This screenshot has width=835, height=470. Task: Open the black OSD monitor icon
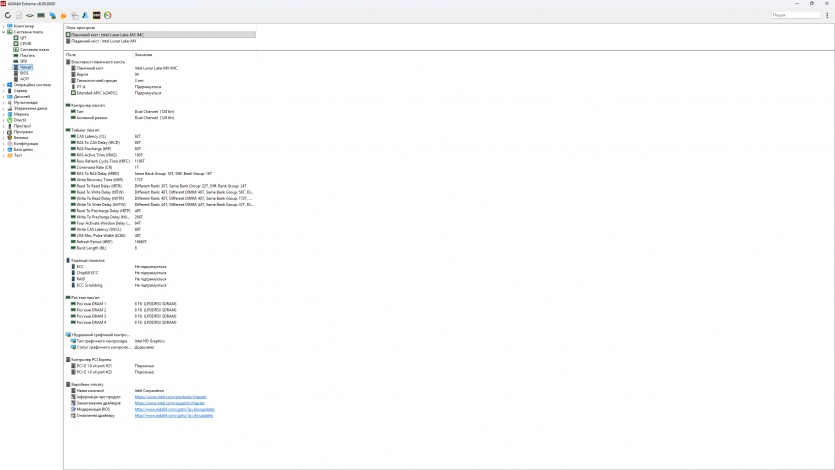96,15
